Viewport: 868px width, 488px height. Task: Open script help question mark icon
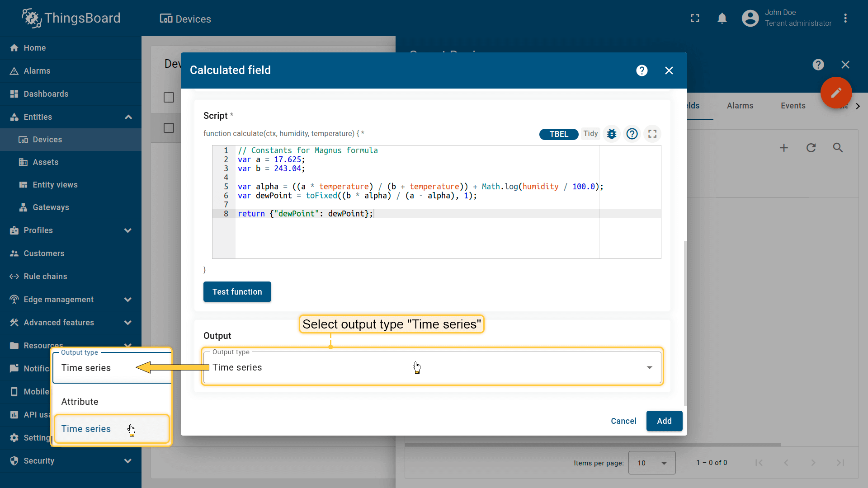click(x=632, y=134)
